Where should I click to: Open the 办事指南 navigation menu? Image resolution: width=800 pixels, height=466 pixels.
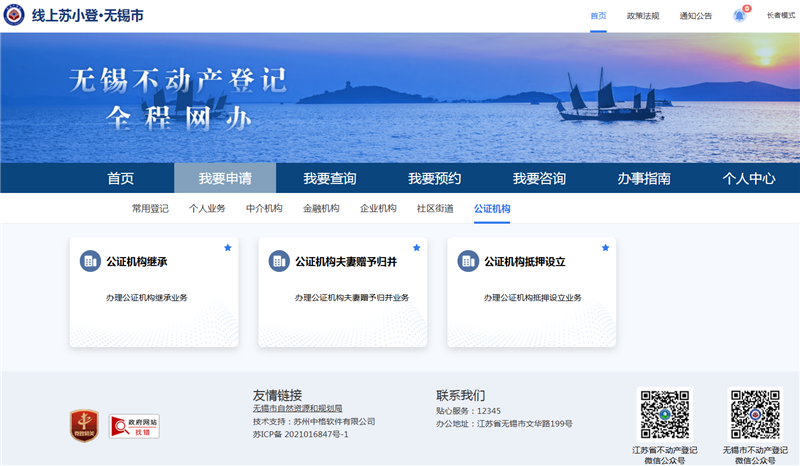(x=644, y=178)
